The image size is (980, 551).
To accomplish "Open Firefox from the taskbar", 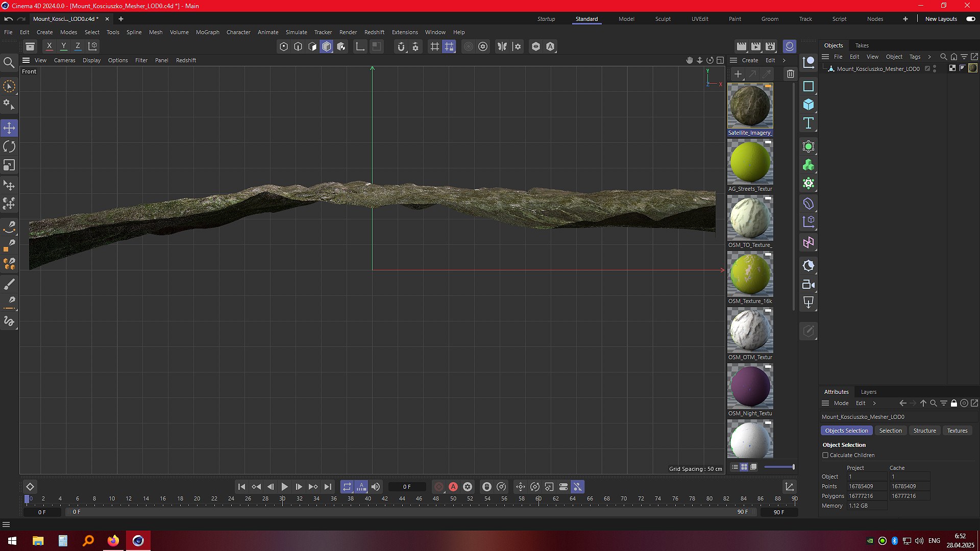I will [x=113, y=541].
